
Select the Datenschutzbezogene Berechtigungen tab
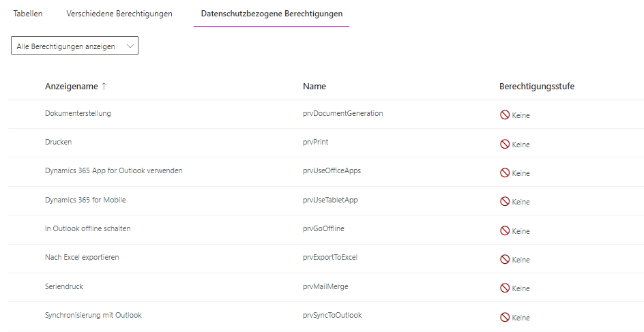click(272, 14)
